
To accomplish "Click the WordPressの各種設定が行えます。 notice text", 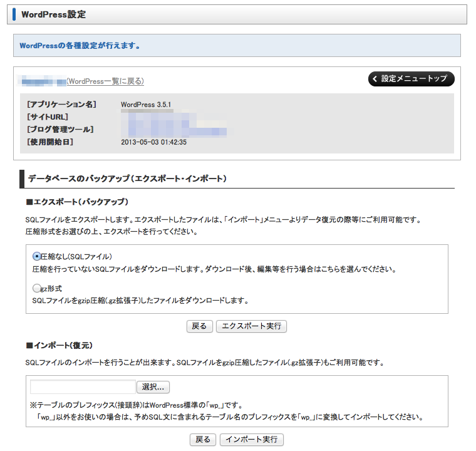I will pos(80,46).
